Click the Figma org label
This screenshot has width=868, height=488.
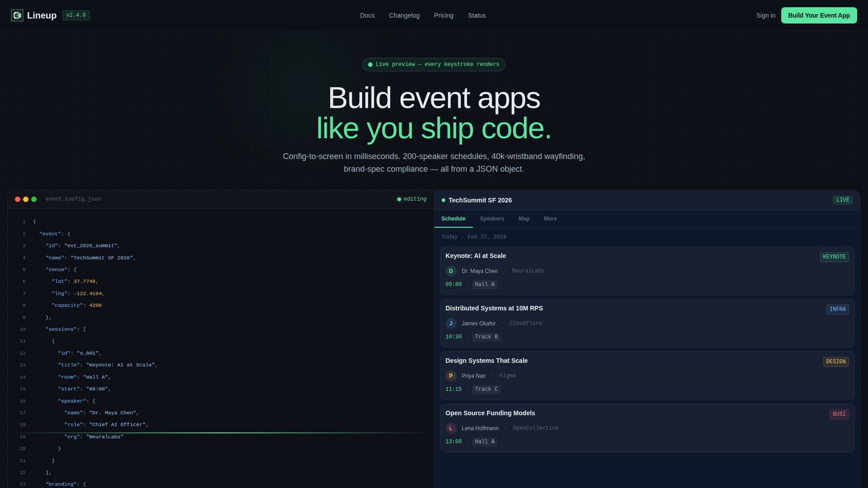(508, 376)
